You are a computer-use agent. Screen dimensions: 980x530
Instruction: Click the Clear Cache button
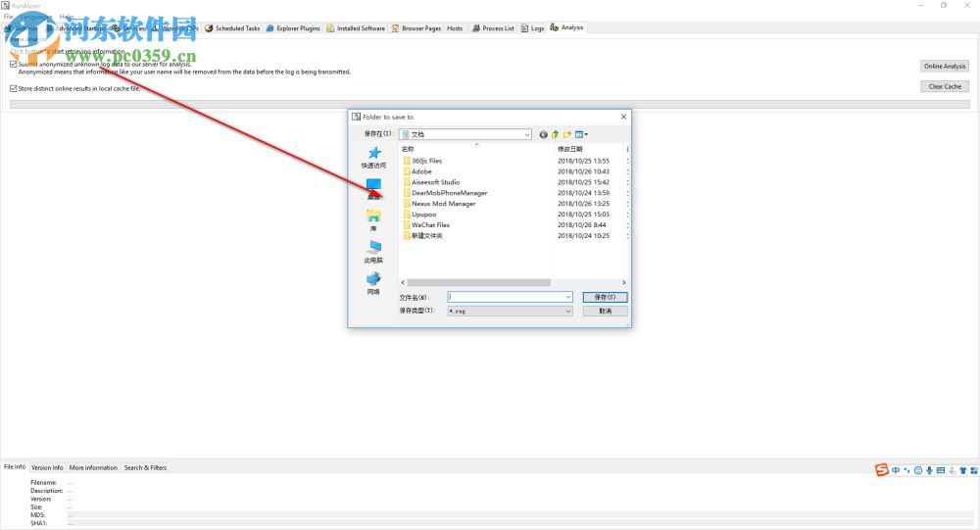(x=945, y=87)
